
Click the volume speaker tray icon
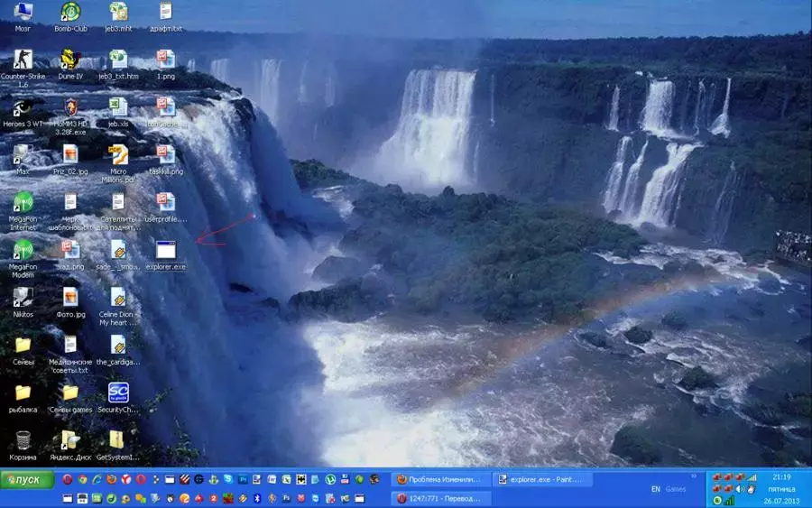pyautogui.click(x=740, y=489)
